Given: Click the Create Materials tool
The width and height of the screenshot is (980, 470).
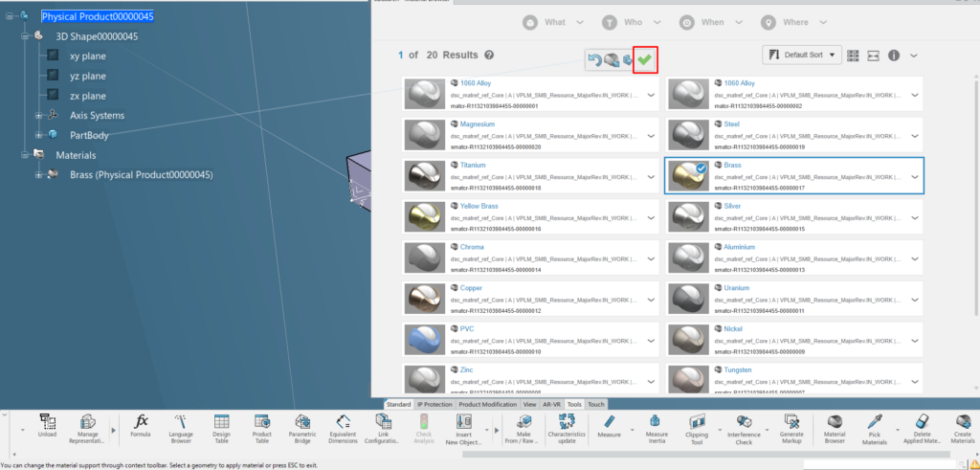Looking at the screenshot, I should pos(963,428).
